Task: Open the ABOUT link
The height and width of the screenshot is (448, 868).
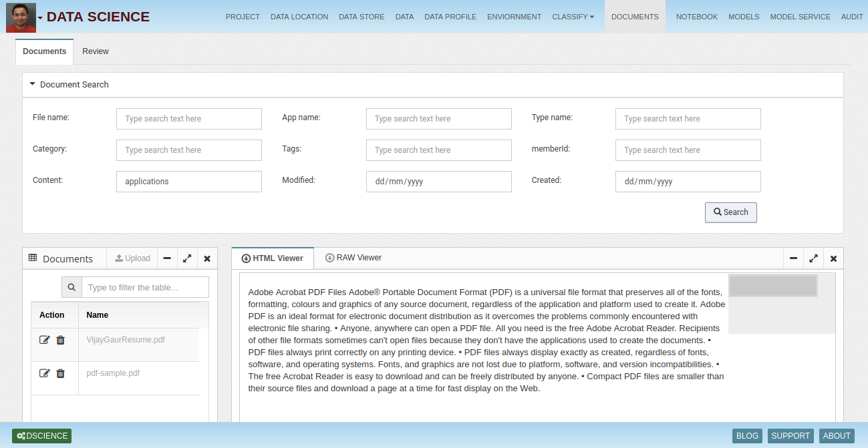Action: pyautogui.click(x=837, y=436)
